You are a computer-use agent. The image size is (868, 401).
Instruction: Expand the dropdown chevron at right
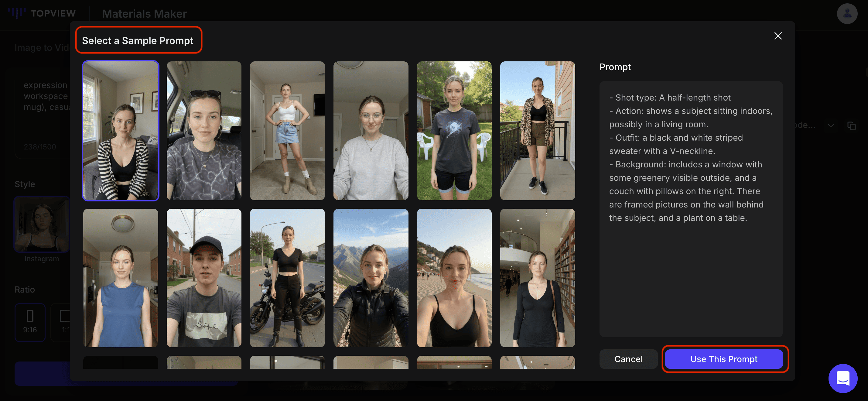831,126
